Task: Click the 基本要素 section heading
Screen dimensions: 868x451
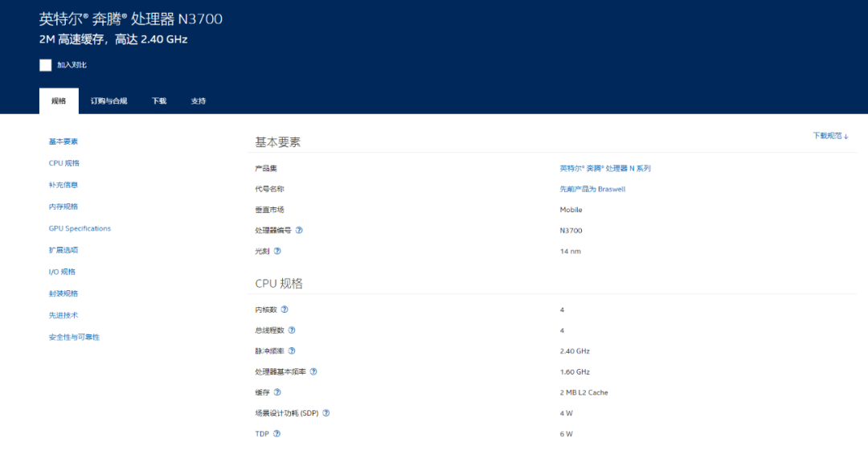Action: 277,142
